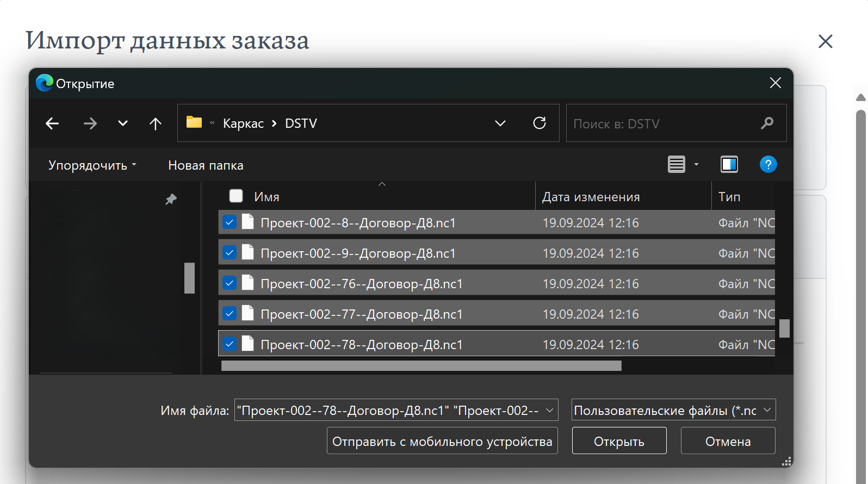Select file Проект-002--9--Договор-Д8.nc1

(358, 253)
